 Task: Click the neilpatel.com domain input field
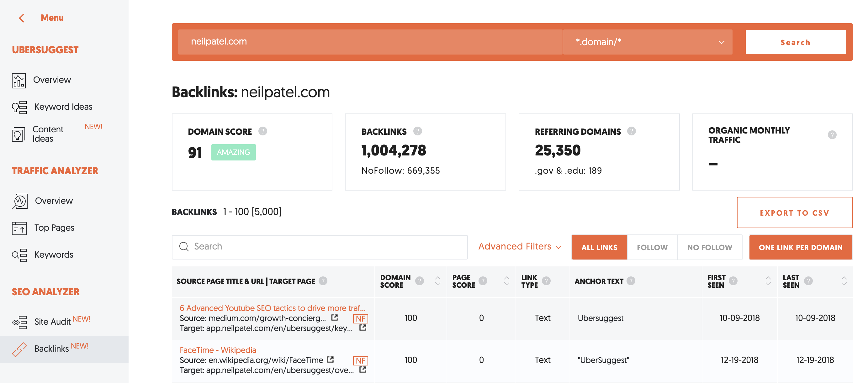click(370, 42)
